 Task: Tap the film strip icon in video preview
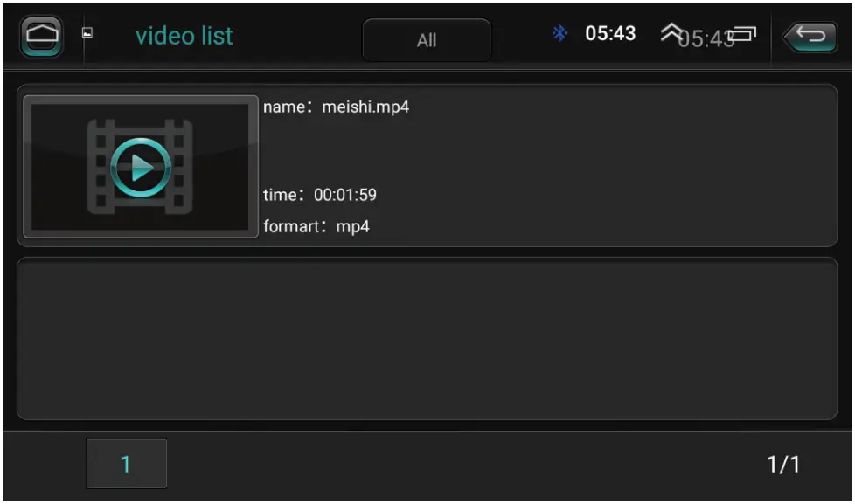pyautogui.click(x=142, y=164)
